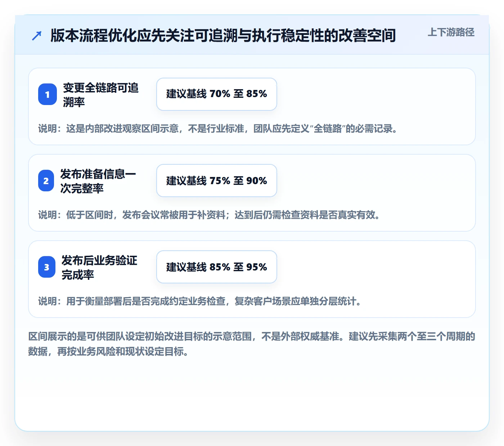Select the number 2 badge
Screen dimensions: 504x446
(x=46, y=181)
